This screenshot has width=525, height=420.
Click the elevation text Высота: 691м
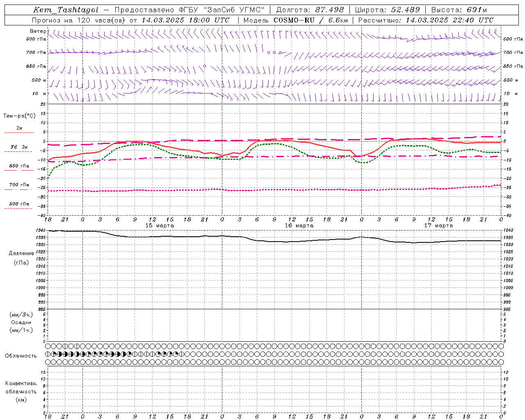[459, 10]
